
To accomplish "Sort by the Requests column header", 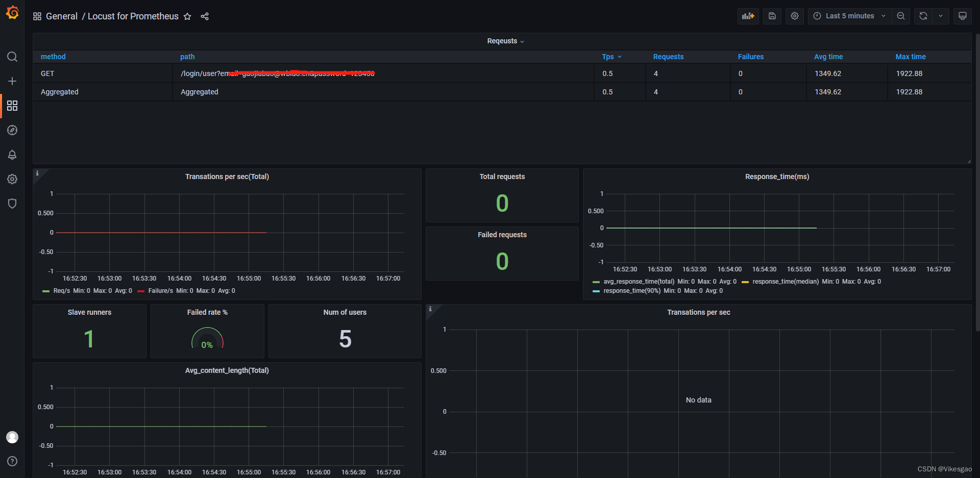I will [668, 57].
